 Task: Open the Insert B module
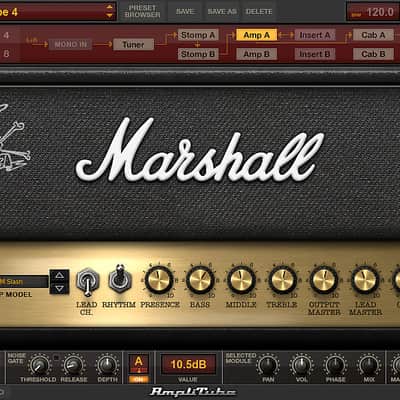click(315, 54)
